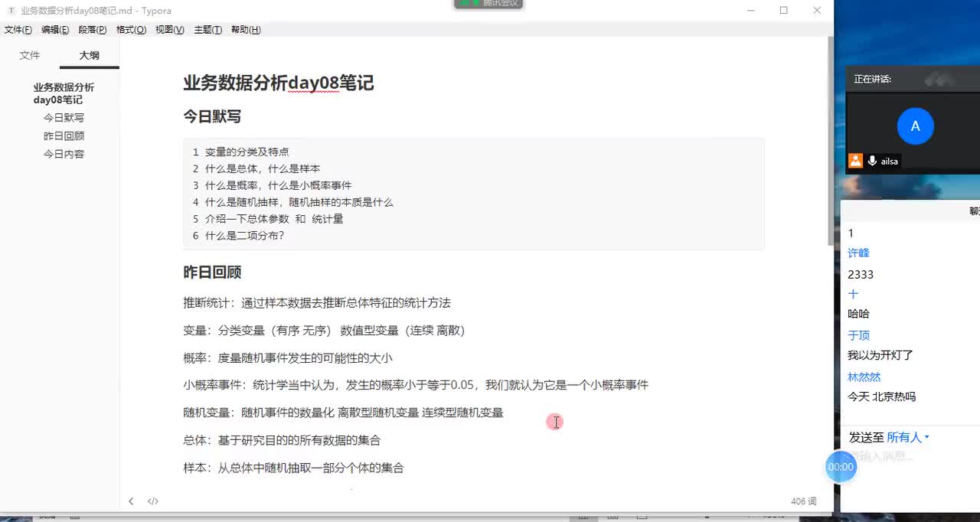Click chat message 我以为开灯了
Screen dimensions: 980x522
pos(880,355)
